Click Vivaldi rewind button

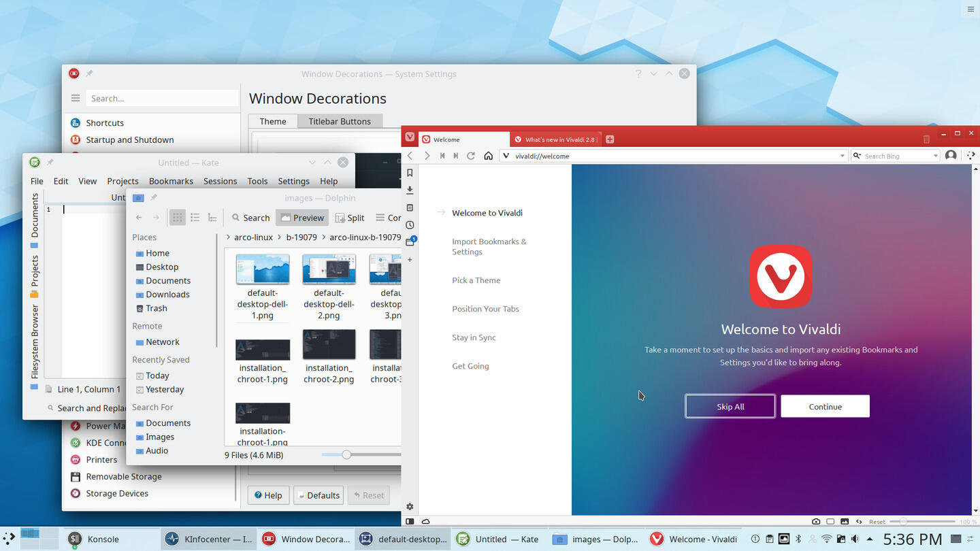(442, 156)
